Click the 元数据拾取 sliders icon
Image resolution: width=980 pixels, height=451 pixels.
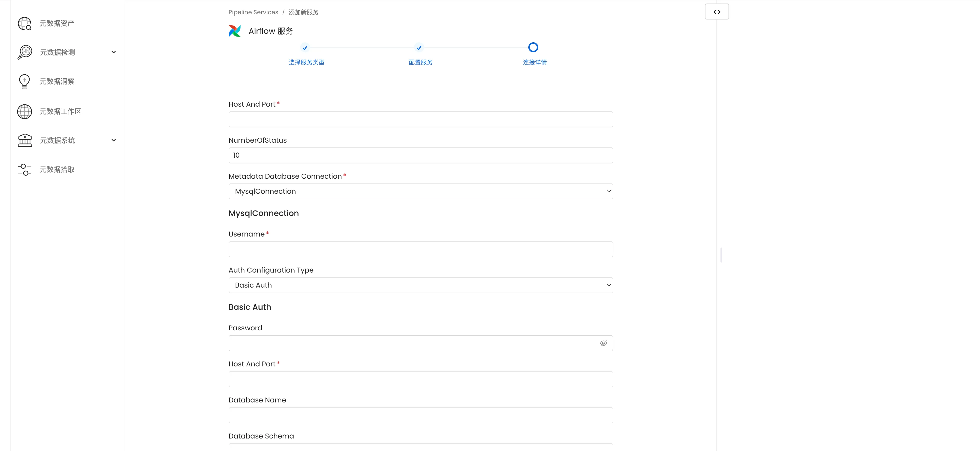(x=25, y=170)
